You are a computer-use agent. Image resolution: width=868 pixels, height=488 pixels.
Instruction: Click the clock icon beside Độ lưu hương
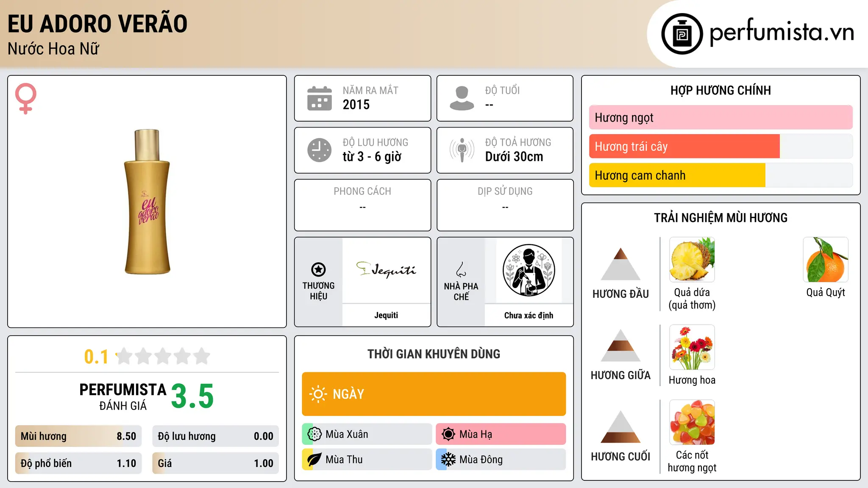click(320, 150)
